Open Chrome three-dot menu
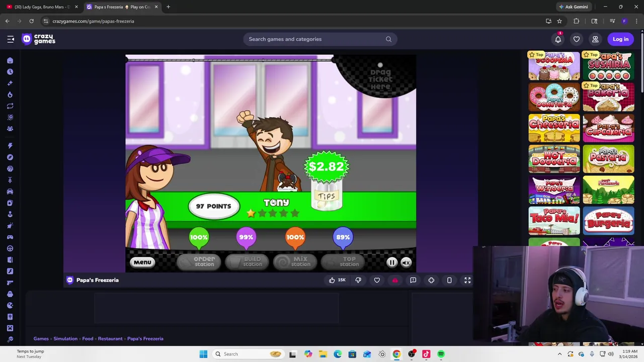This screenshot has width=644, height=362. click(x=637, y=21)
